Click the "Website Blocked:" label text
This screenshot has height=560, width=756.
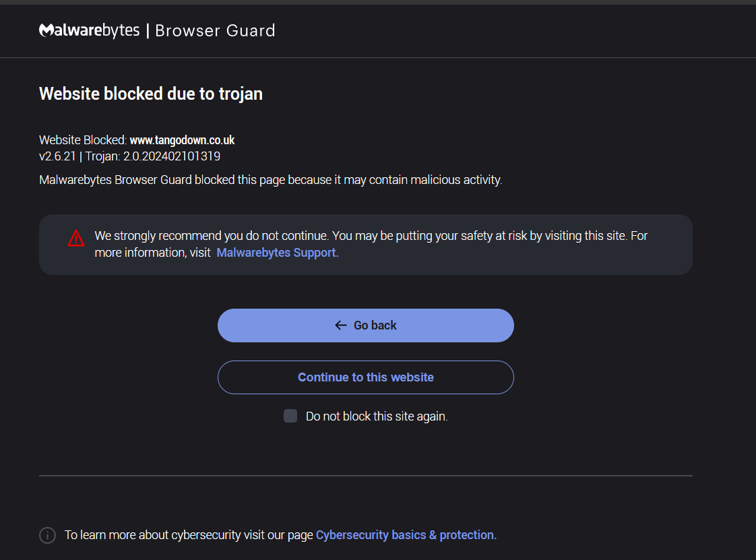tap(83, 140)
